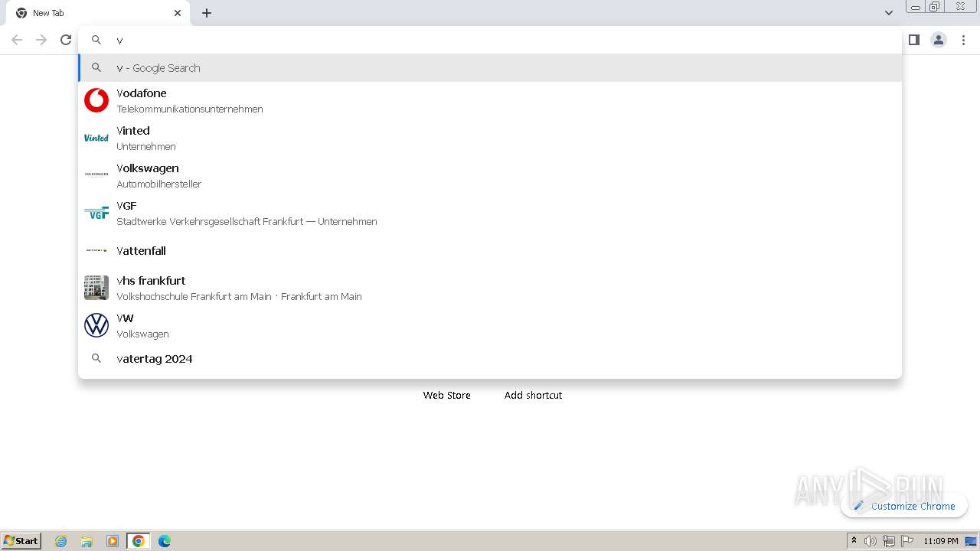The width and height of the screenshot is (980, 551).
Task: Open File Explorer from taskbar
Action: (87, 541)
